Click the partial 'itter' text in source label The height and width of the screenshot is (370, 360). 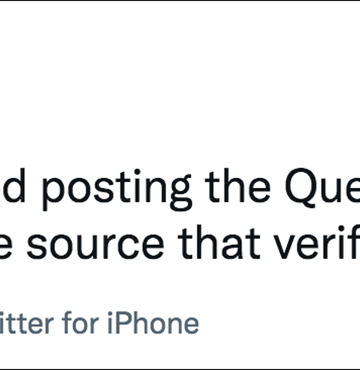[27, 323]
